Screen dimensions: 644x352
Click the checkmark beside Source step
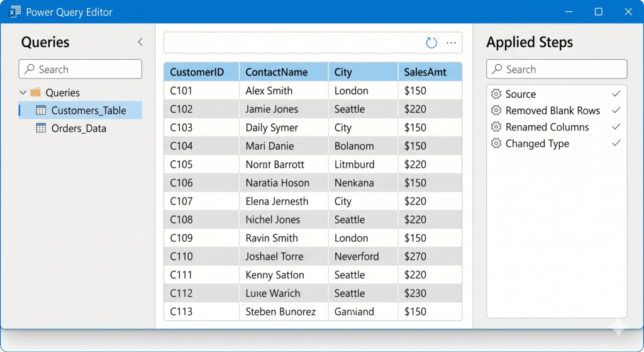616,94
